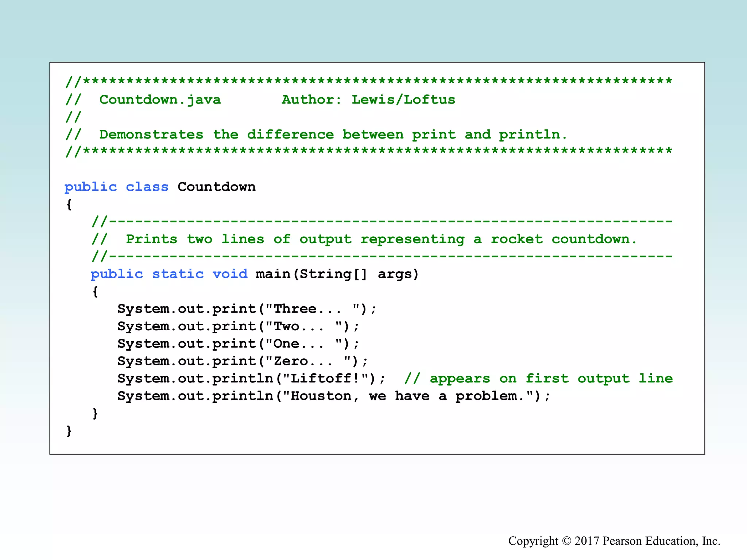
Task: Click the final closing brace of class
Action: point(69,431)
